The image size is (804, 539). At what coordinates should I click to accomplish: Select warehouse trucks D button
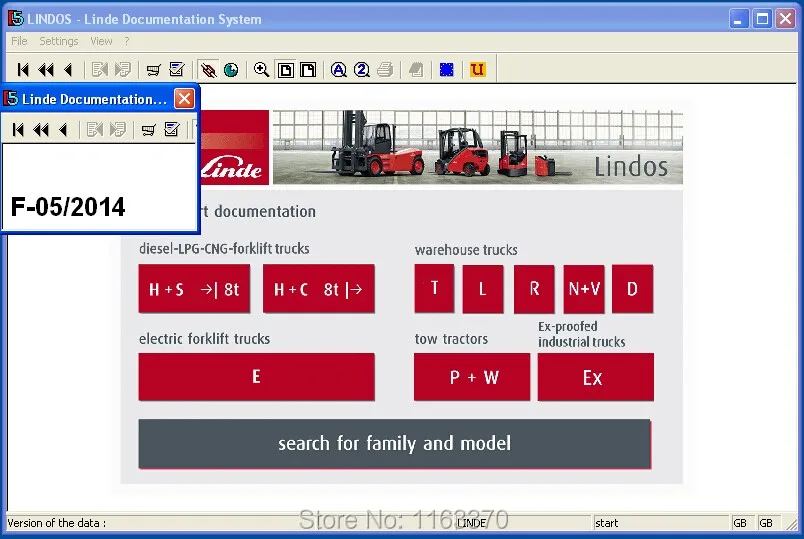[x=633, y=289]
